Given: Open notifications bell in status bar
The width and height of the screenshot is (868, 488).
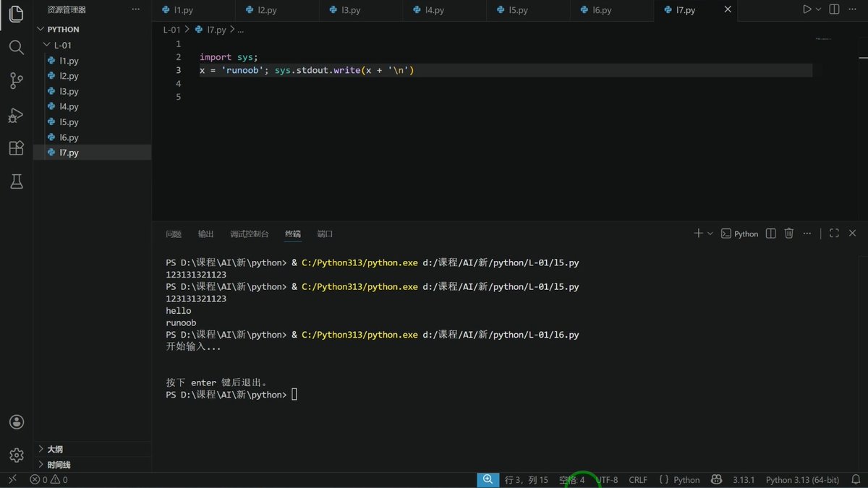Looking at the screenshot, I should (x=856, y=480).
